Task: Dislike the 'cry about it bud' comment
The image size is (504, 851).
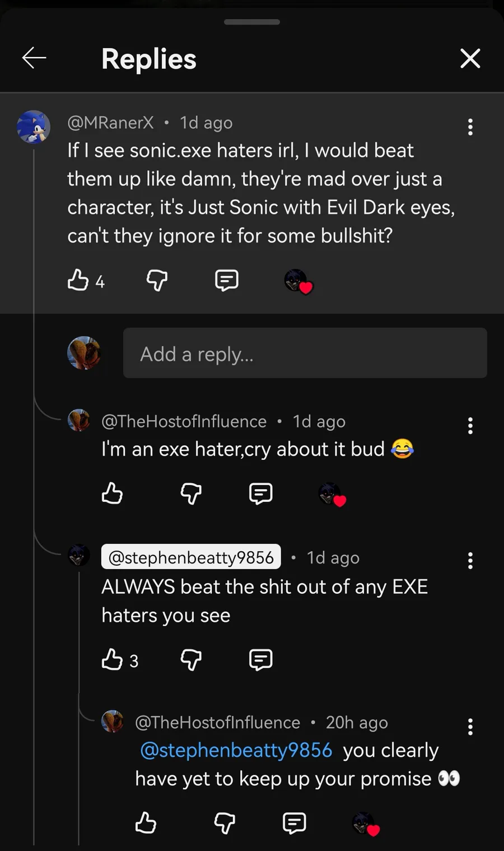Action: (x=191, y=493)
